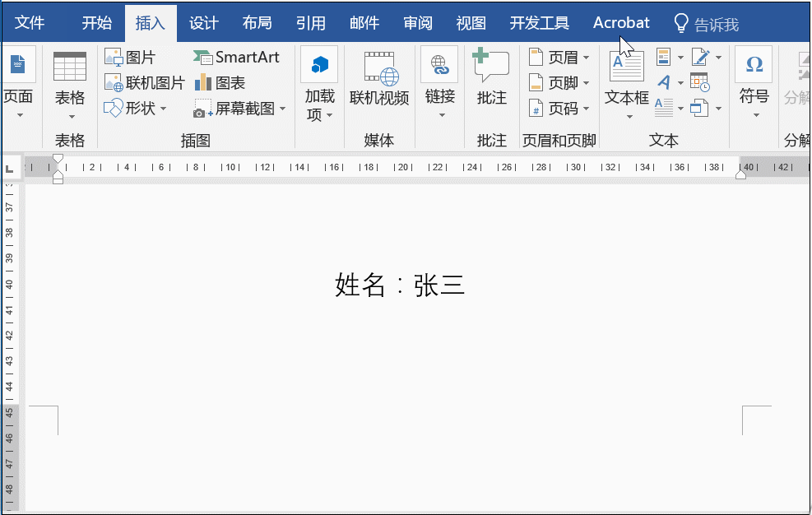Click the 告诉我 lightbulb icon

coord(681,23)
